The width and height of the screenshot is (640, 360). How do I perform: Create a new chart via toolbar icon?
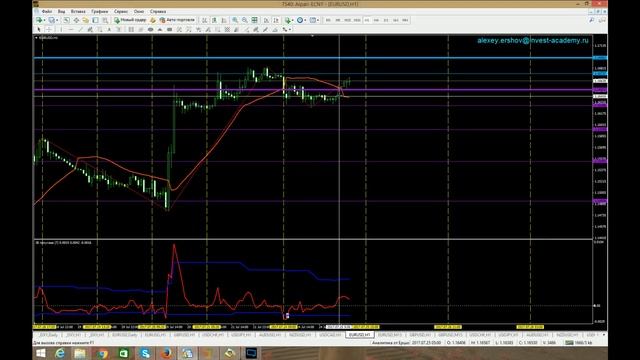pos(38,20)
